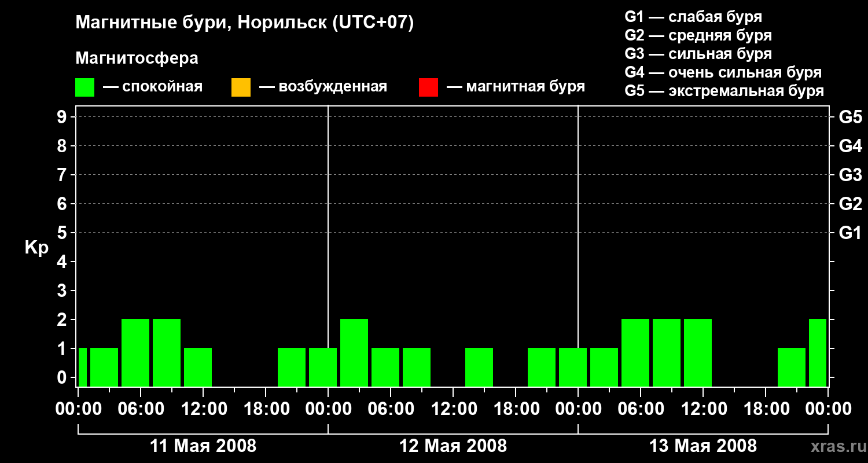This screenshot has height=463, width=868.
Task: Select the 'G2 — средняя буря' description
Action: [698, 35]
